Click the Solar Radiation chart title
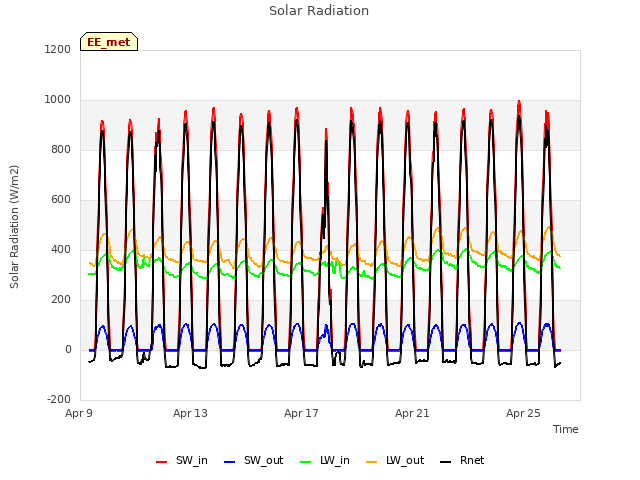 319,11
